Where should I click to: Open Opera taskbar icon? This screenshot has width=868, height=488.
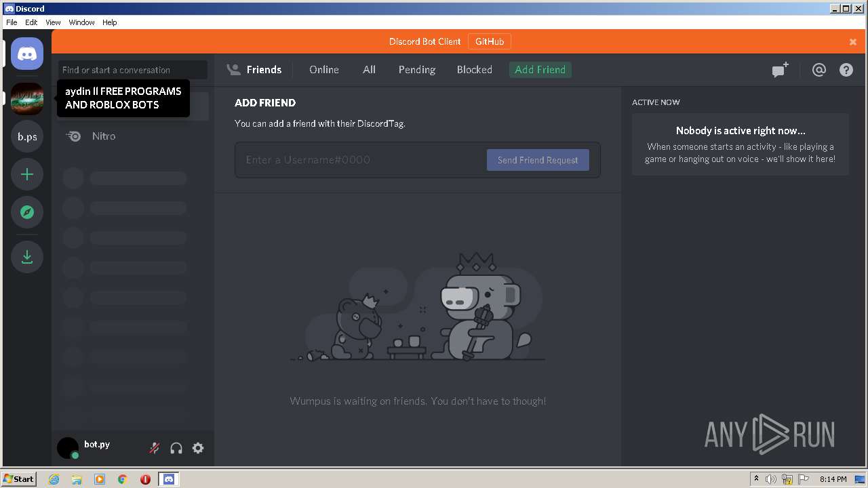[x=145, y=479]
